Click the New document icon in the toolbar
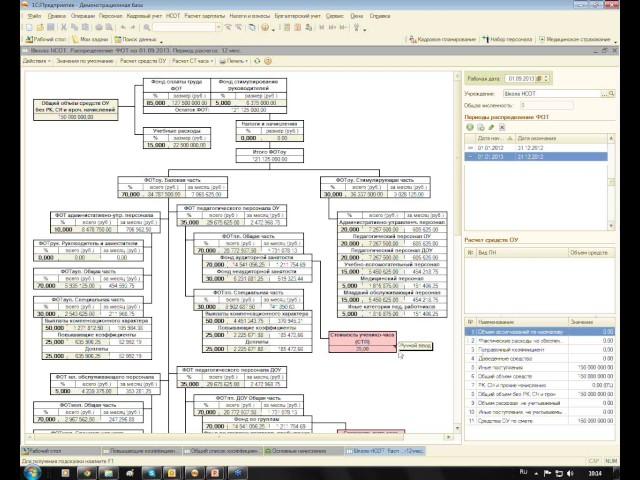 (29, 27)
